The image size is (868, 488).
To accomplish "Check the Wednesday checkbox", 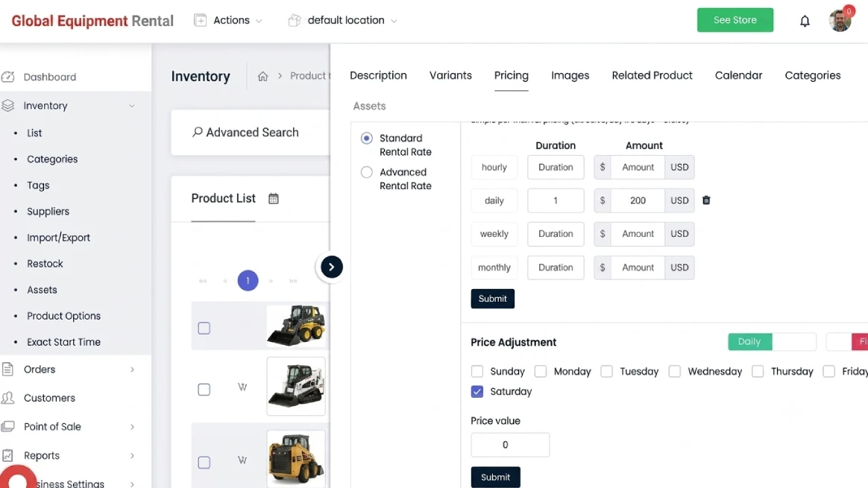I will [674, 371].
